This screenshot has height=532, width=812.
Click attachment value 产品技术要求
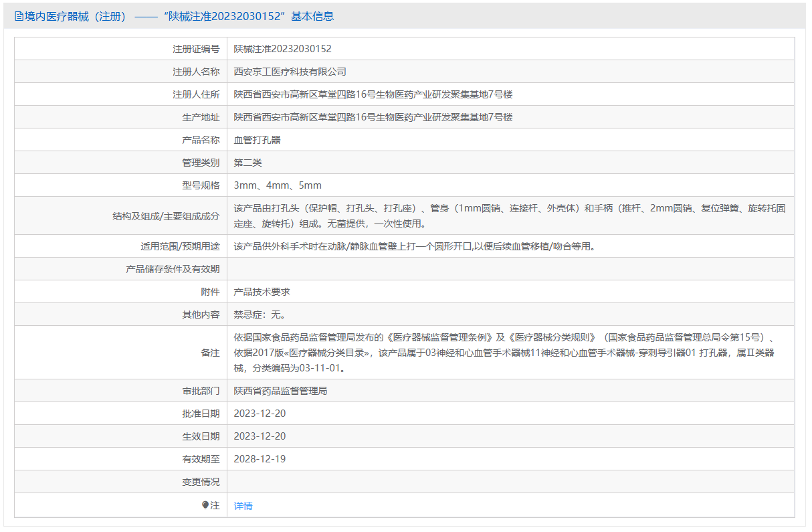click(262, 292)
